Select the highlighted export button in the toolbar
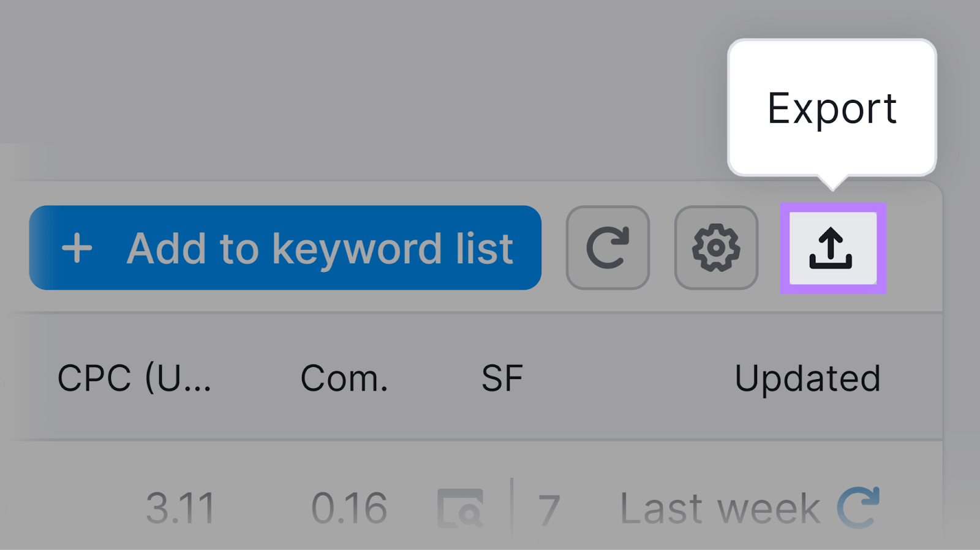Image resolution: width=980 pixels, height=550 pixels. click(x=834, y=248)
